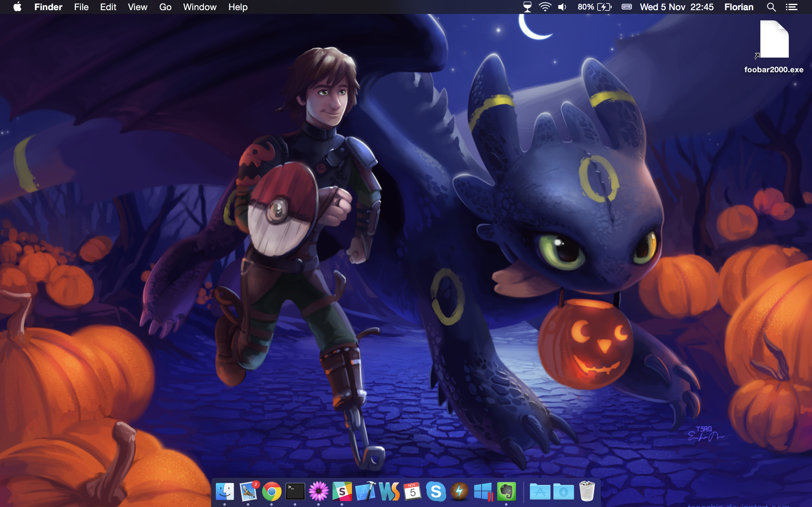The height and width of the screenshot is (507, 812).
Task: Open the Florian user menu
Action: click(738, 7)
